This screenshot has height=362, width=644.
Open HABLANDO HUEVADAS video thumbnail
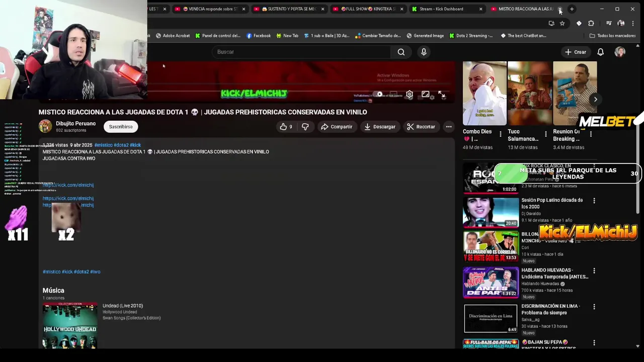pyautogui.click(x=491, y=282)
